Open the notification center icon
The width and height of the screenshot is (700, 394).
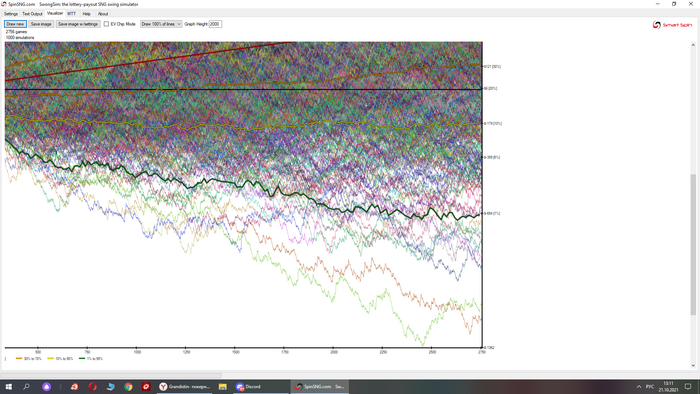[x=688, y=386]
